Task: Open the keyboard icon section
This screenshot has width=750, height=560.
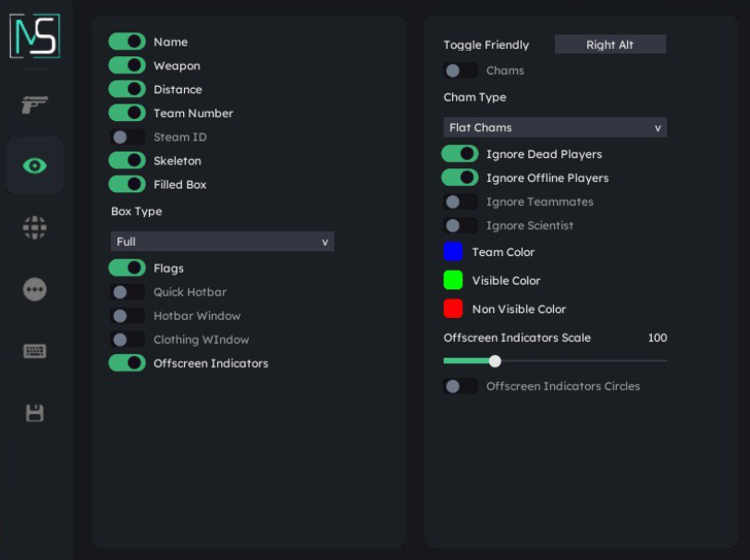Action: tap(35, 351)
